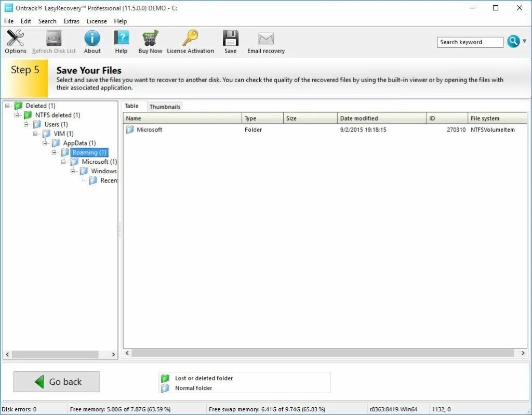Image resolution: width=532 pixels, height=415 pixels.
Task: Select Recent folder in the tree
Action: (109, 180)
